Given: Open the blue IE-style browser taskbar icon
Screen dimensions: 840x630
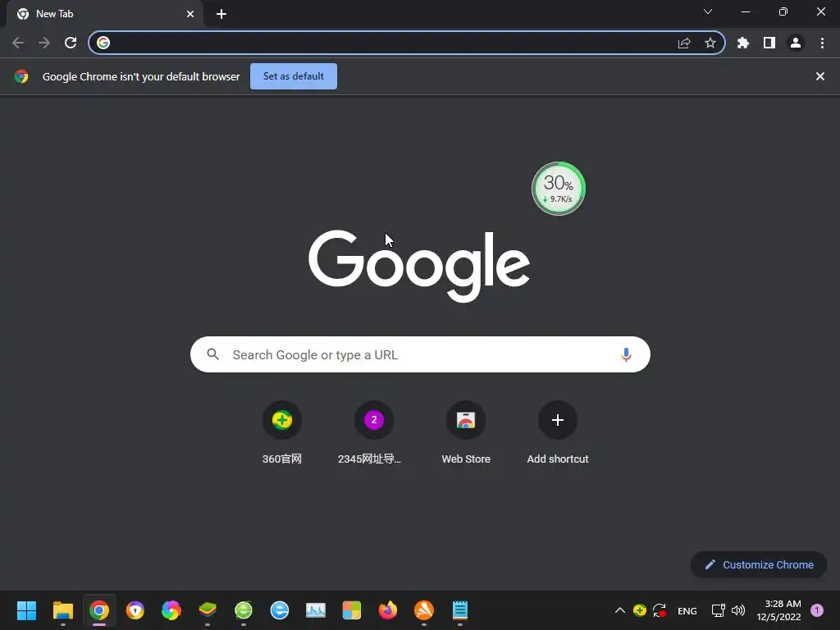Looking at the screenshot, I should 280,610.
